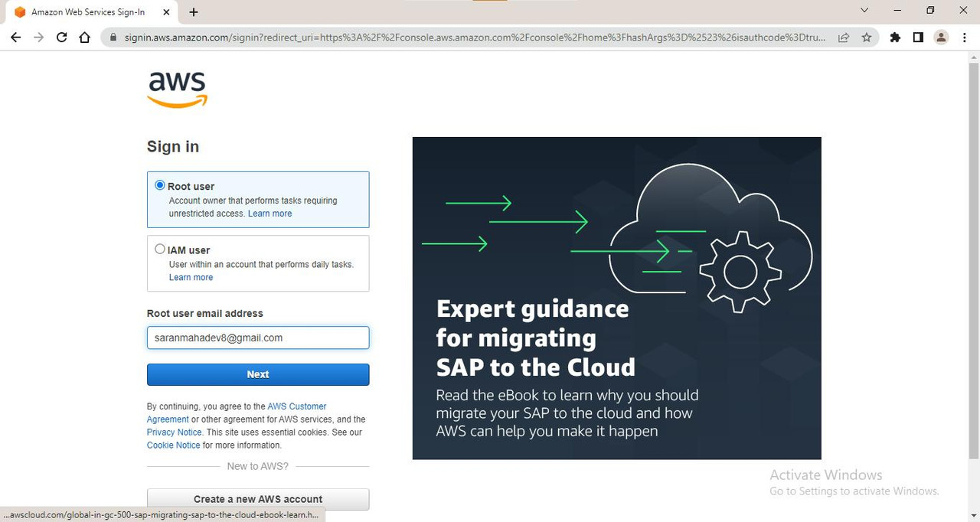Open Learn more under IAM user
980x522 pixels.
point(191,277)
